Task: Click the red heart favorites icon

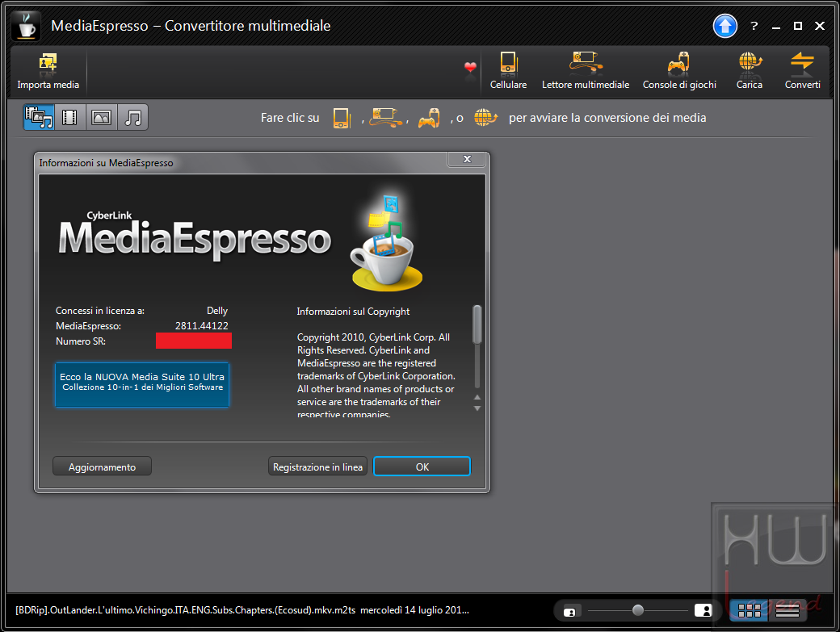Action: (x=470, y=68)
